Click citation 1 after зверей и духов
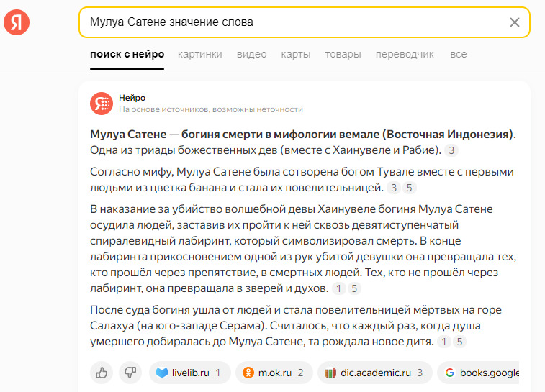Image resolution: width=545 pixels, height=392 pixels. coord(339,288)
